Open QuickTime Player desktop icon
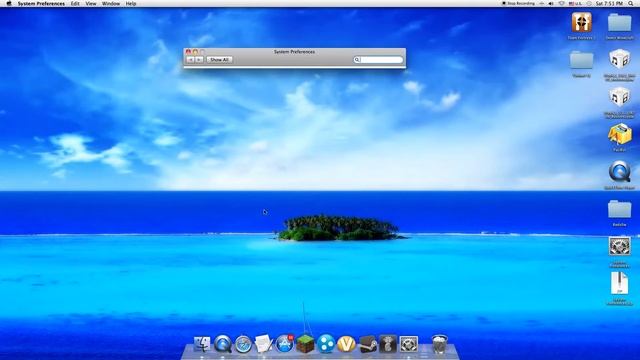Screen dimensions: 640x360 620,172
